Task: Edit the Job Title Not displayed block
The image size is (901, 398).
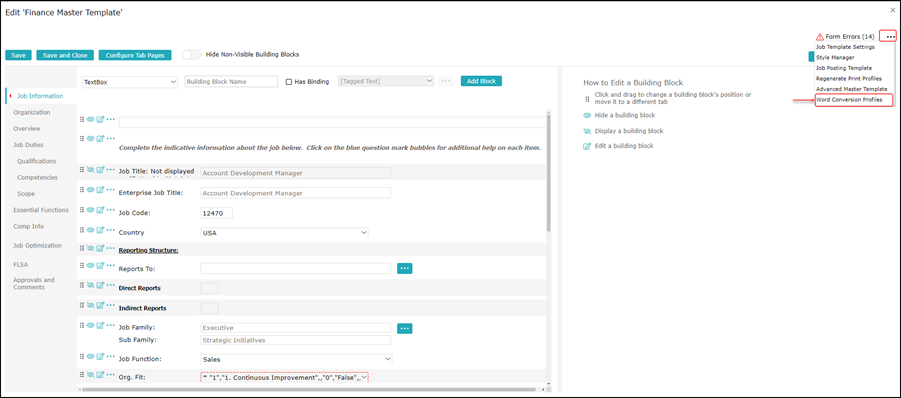Action: [100, 169]
